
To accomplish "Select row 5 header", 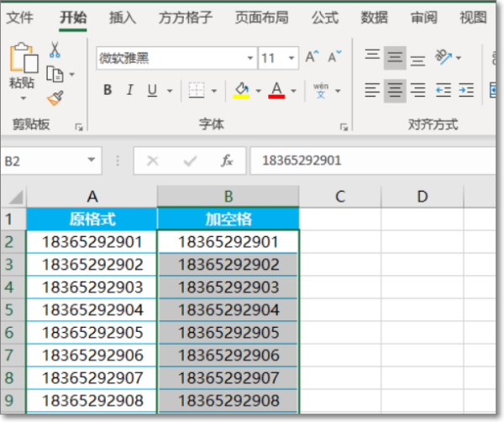I will click(x=13, y=310).
